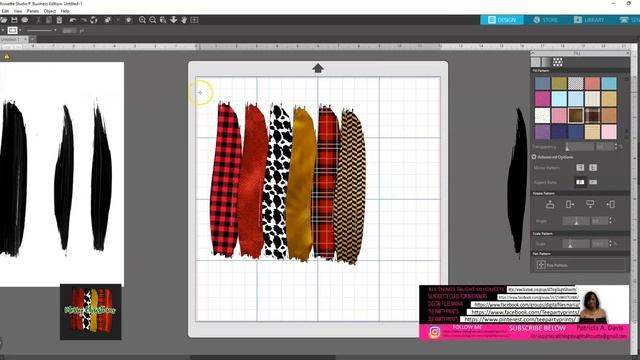Open the Panels menu
Image resolution: width=640 pixels, height=360 pixels.
(x=33, y=11)
